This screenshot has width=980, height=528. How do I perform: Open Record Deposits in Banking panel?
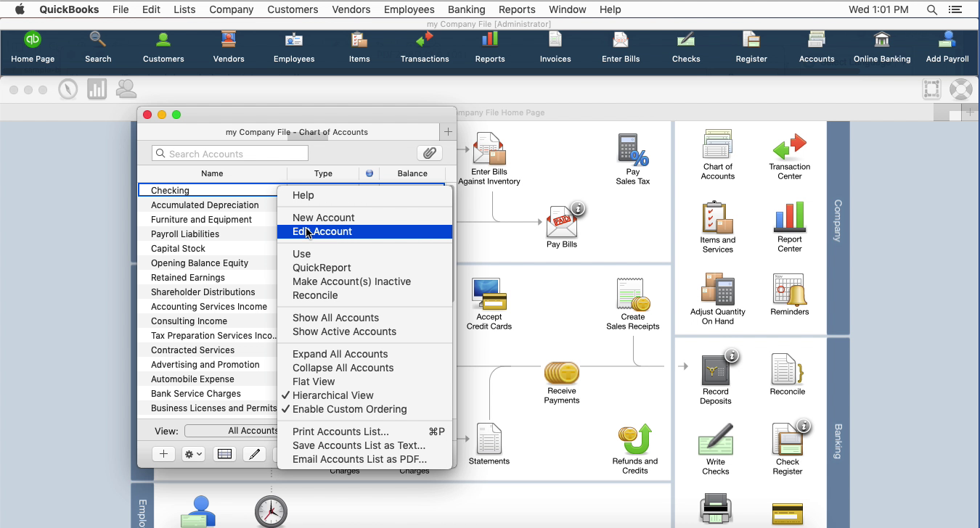point(716,380)
